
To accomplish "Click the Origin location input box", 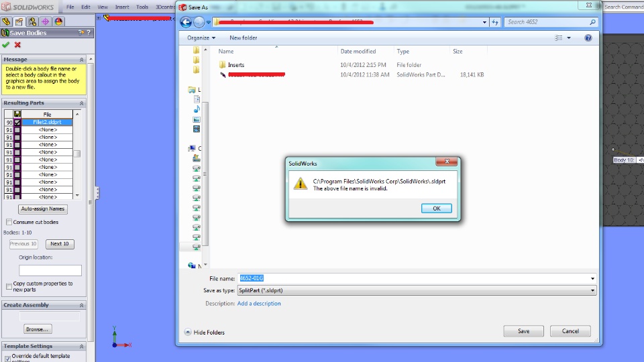I will coord(50,270).
